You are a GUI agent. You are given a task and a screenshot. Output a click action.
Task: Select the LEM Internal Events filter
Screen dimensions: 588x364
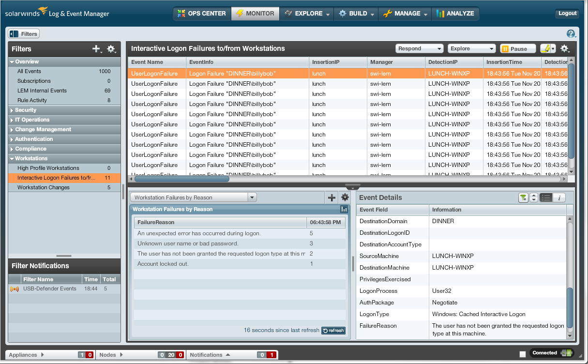click(64, 91)
